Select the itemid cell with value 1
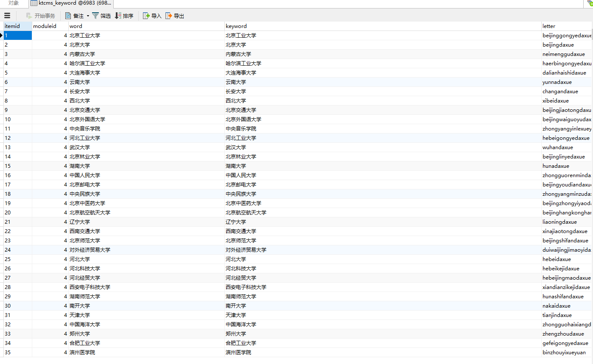 (x=18, y=36)
